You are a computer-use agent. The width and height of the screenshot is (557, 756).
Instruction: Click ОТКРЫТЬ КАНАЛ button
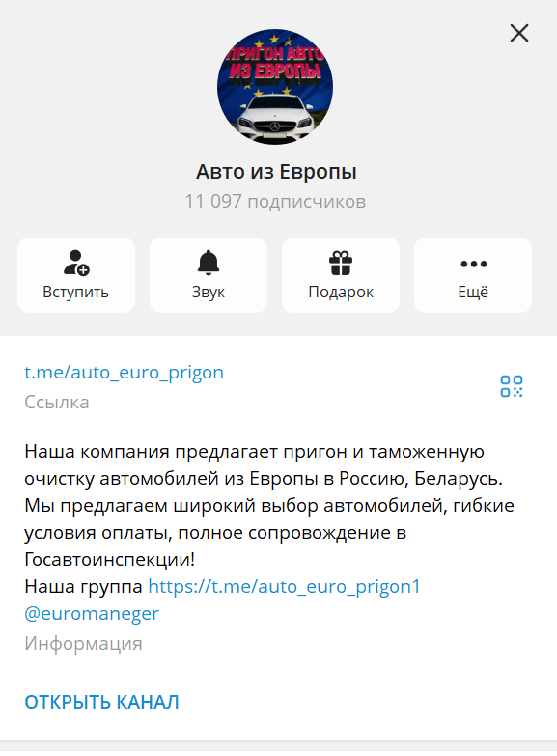[x=101, y=702]
